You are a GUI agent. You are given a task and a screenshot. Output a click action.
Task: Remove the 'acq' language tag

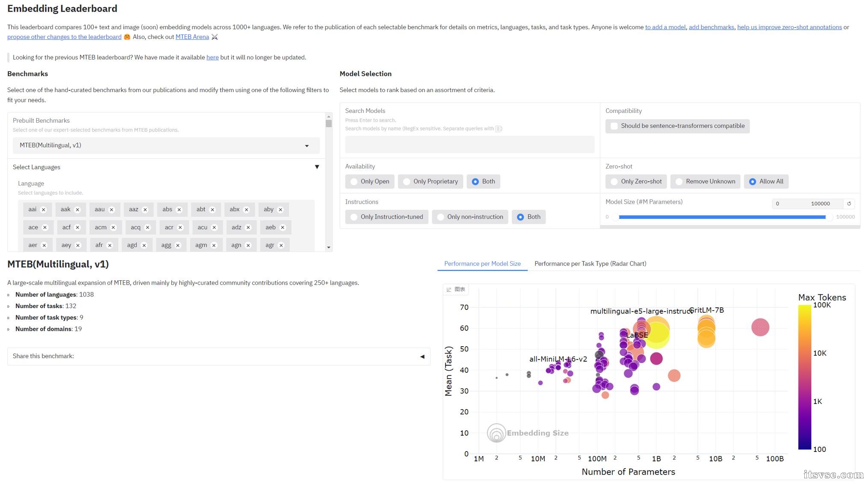point(148,228)
